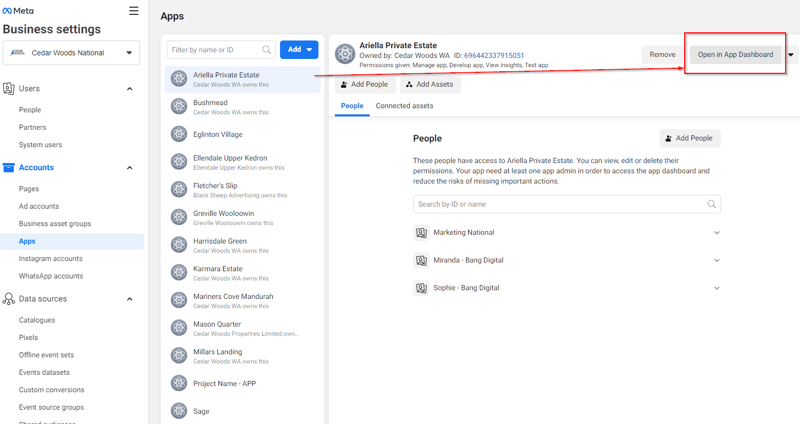
Task: Click the magnifier in people search box
Action: tap(711, 204)
